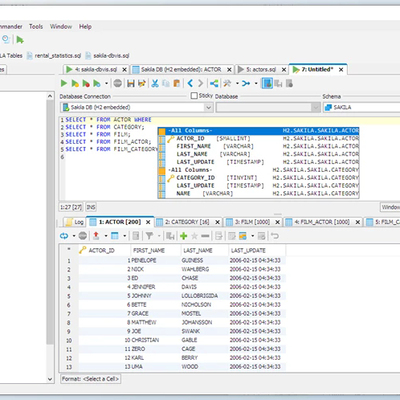
Task: Click the left panel scroll down arrow
Action: pos(50,379)
